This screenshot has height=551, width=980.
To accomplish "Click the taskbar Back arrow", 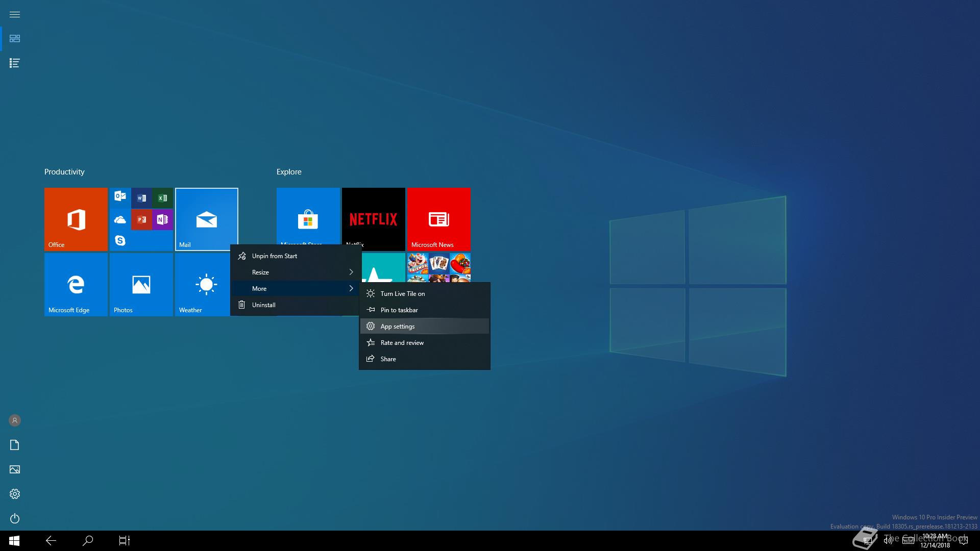I will click(51, 541).
